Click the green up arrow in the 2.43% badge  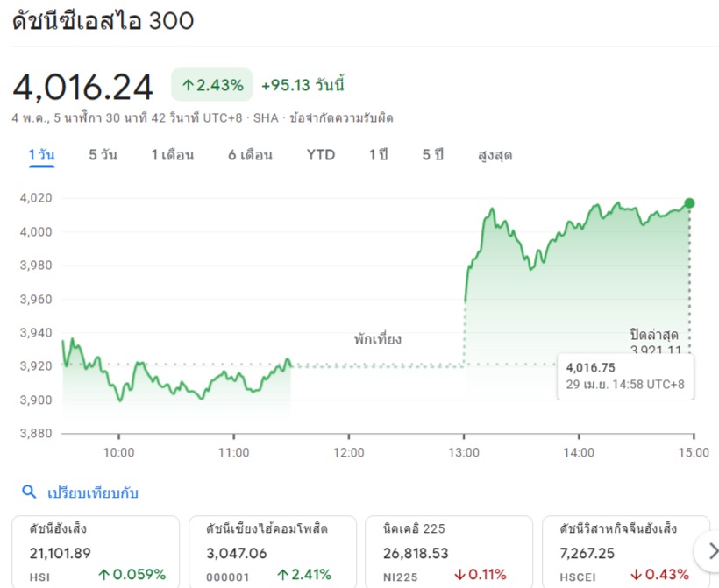pos(188,85)
